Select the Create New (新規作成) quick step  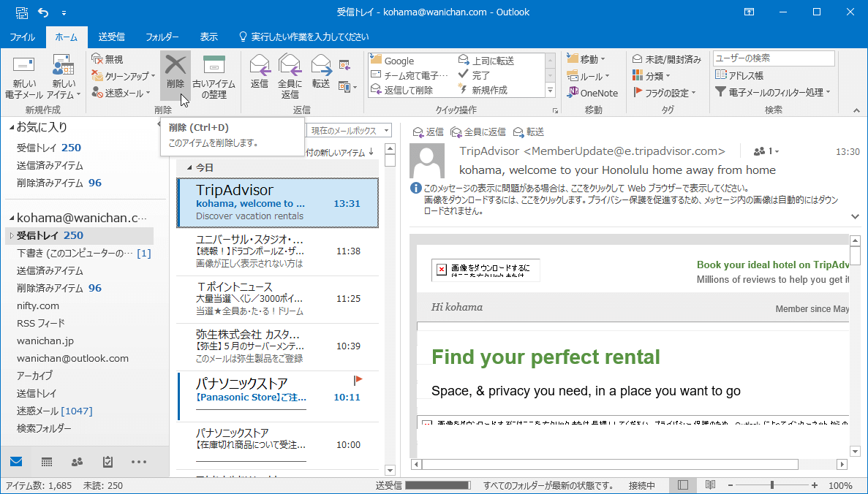[483, 90]
